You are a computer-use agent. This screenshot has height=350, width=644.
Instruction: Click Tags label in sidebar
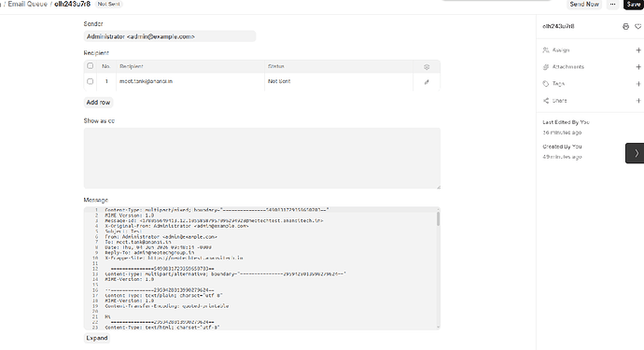coord(558,84)
